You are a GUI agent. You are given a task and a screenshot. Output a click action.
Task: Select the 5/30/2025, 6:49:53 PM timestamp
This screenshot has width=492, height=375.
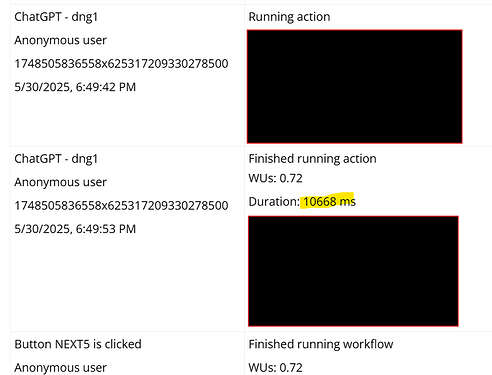[x=75, y=229]
